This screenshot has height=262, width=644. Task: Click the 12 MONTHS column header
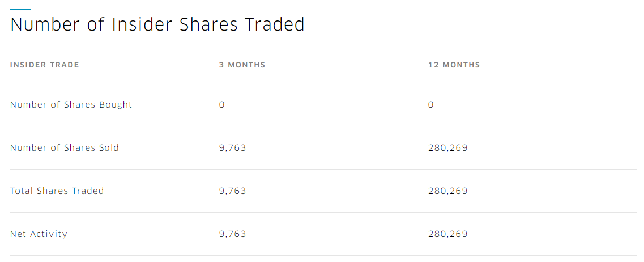(x=454, y=65)
